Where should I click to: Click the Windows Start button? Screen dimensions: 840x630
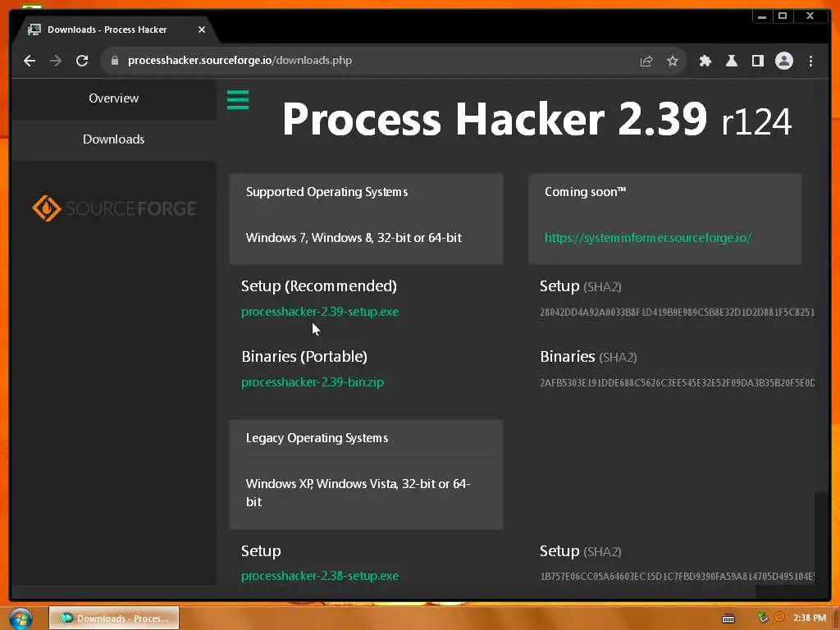(x=21, y=619)
